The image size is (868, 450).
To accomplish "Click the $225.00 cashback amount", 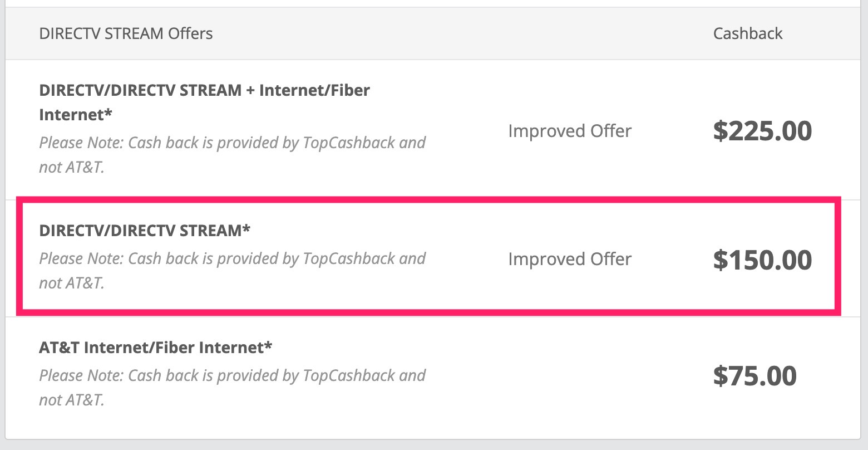I will [762, 130].
